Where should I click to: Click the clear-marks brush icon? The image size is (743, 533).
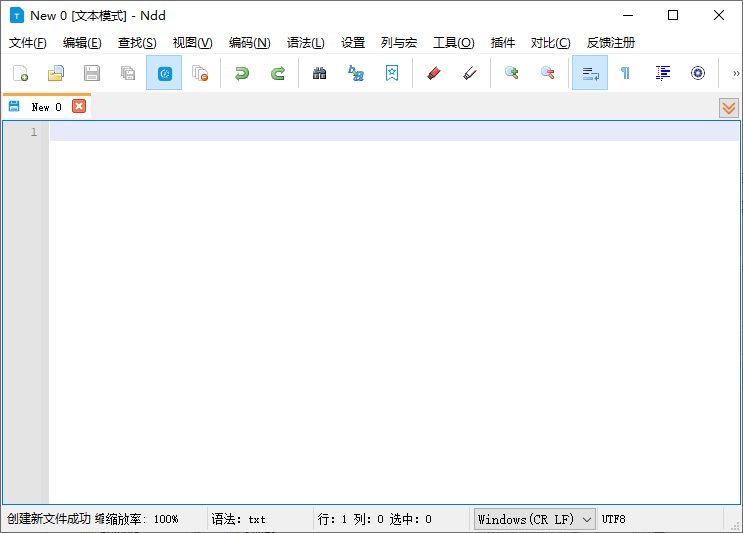click(x=470, y=73)
